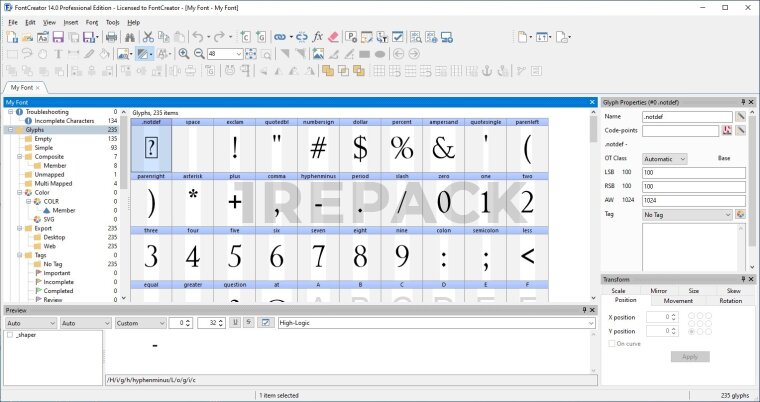Enable the _shaper checkbox in Preview

(10, 335)
